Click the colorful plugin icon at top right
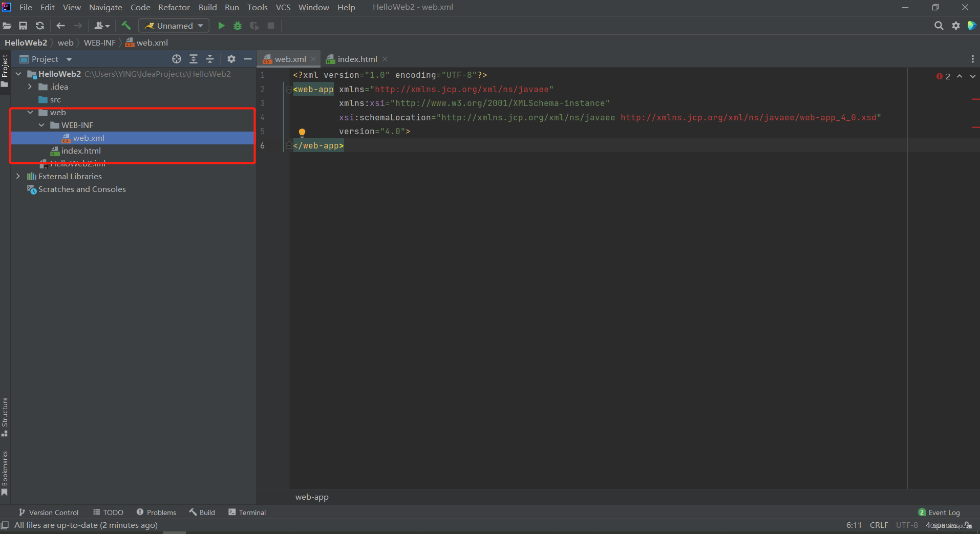980x534 pixels. click(972, 26)
